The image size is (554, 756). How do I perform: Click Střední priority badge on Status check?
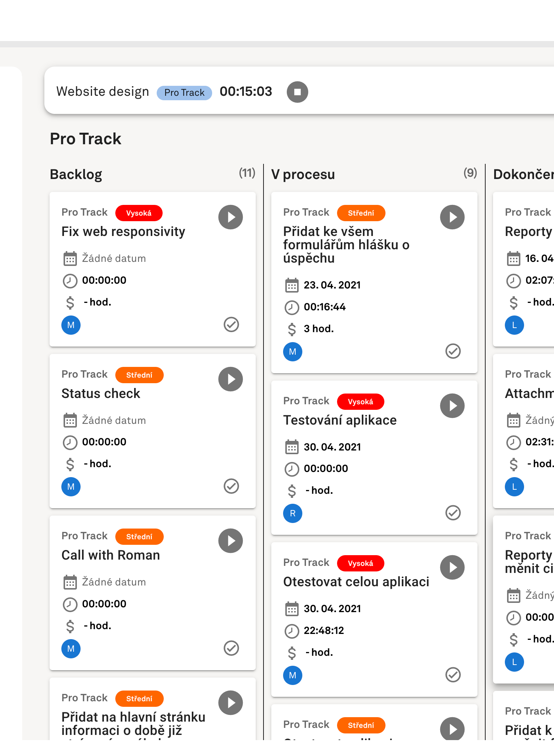[x=139, y=375]
